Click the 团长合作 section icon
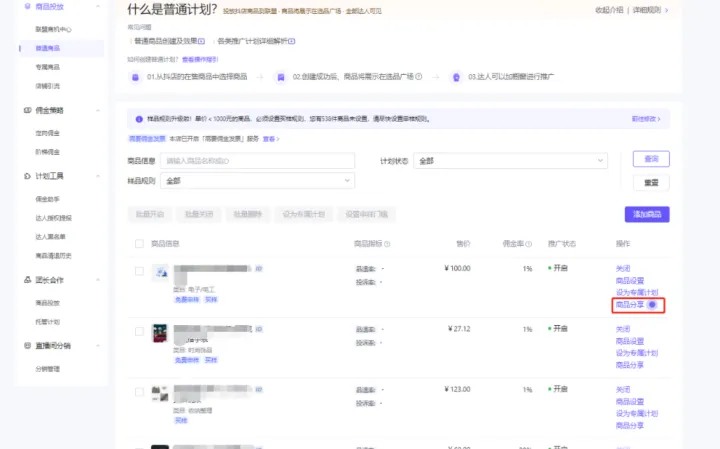The width and height of the screenshot is (720, 449). [28, 280]
